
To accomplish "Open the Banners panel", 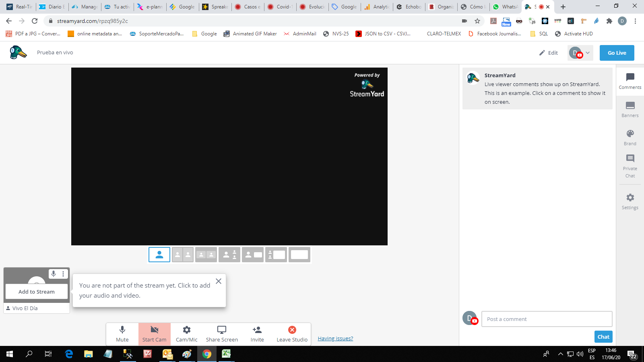I will (630, 109).
